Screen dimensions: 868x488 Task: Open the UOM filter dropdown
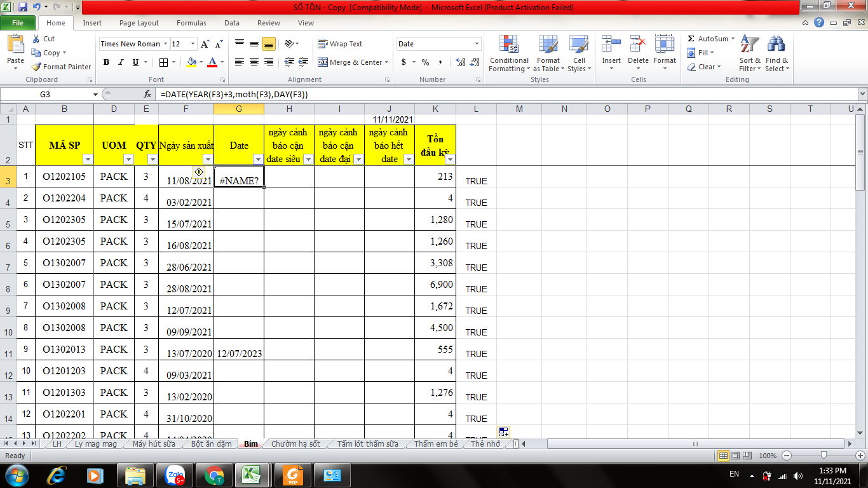click(129, 159)
